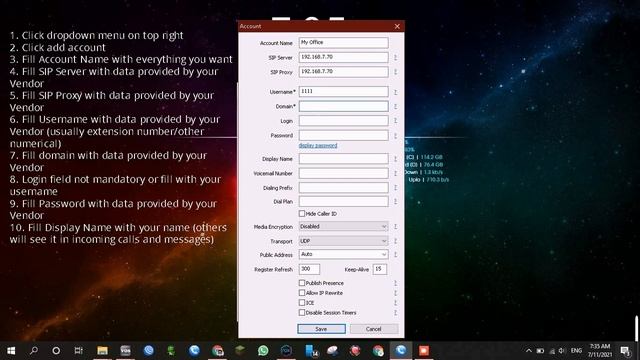
Task: Show hidden system tray icons
Action: click(x=529, y=351)
